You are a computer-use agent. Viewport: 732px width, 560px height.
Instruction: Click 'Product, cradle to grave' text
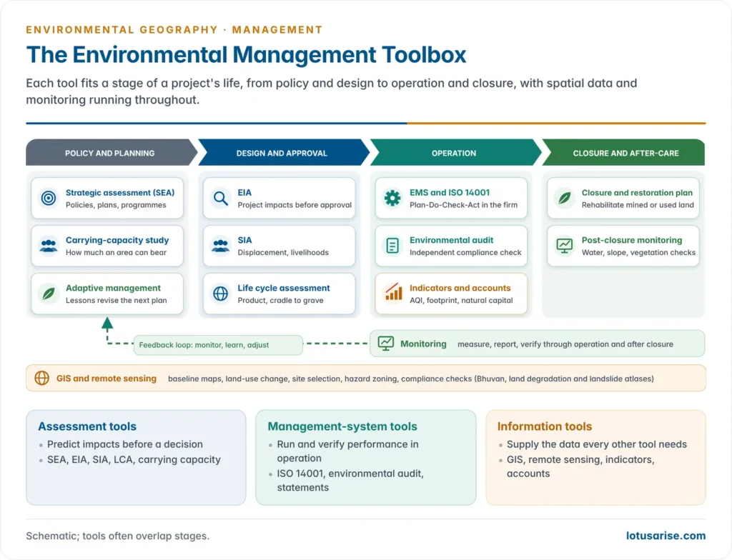pyautogui.click(x=280, y=301)
